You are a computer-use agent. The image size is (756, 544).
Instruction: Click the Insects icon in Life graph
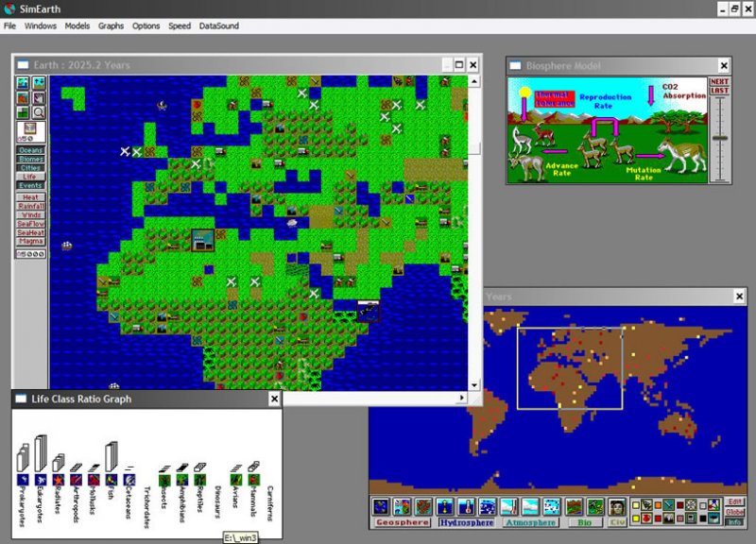(164, 480)
